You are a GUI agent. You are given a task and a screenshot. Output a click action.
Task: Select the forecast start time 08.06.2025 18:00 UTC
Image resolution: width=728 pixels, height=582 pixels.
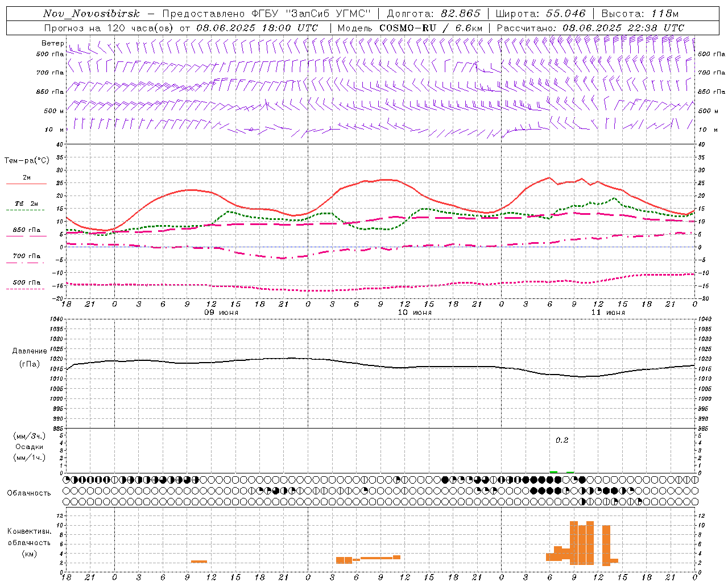click(257, 28)
